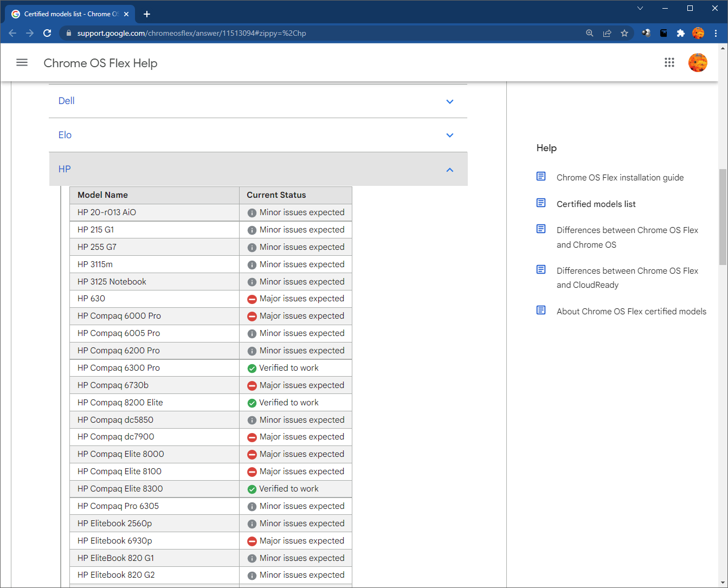Select the HP Elitebook 6930p cell
The height and width of the screenshot is (588, 728).
point(154,541)
